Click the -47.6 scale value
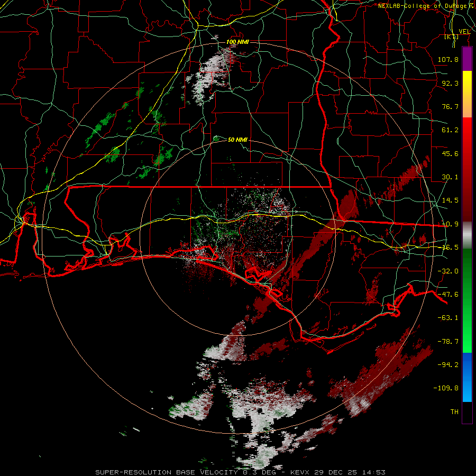This screenshot has width=476, height=476. [x=448, y=294]
